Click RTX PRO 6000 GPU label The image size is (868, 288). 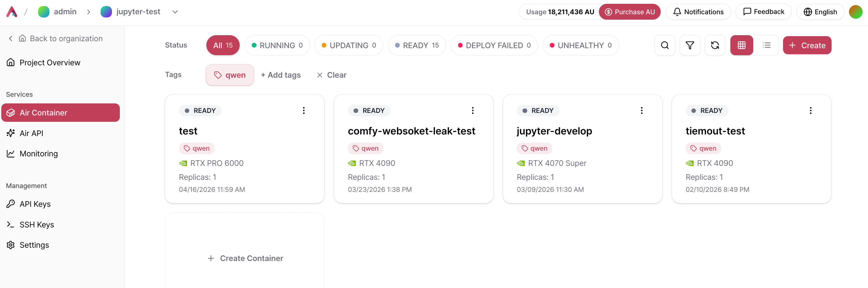[x=217, y=163]
